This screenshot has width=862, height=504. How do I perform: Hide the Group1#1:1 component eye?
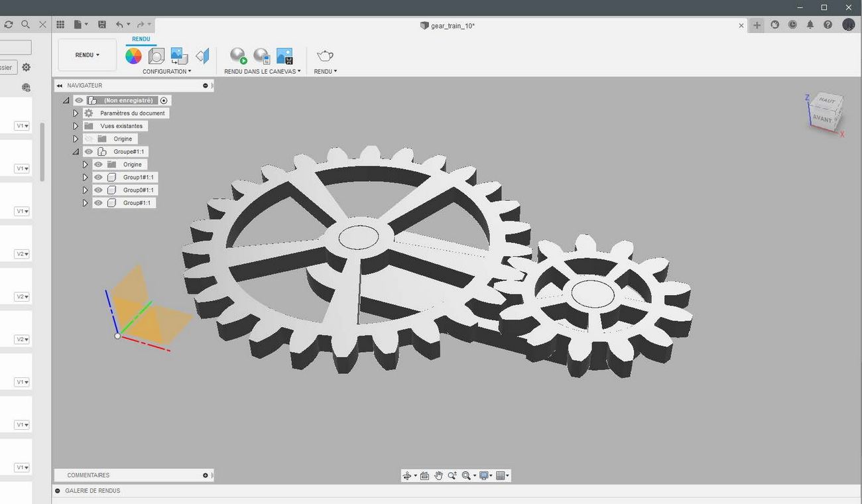[x=98, y=177]
